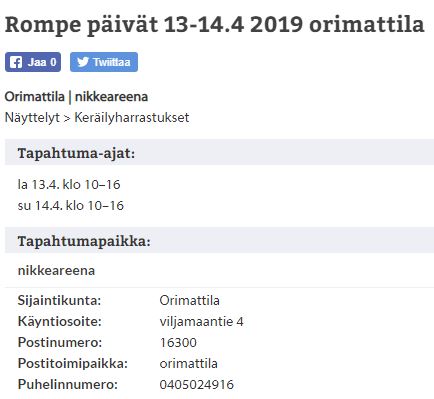The width and height of the screenshot is (434, 399).
Task: Open the Keräilyharrastukset subcategory link
Action: click(x=132, y=118)
